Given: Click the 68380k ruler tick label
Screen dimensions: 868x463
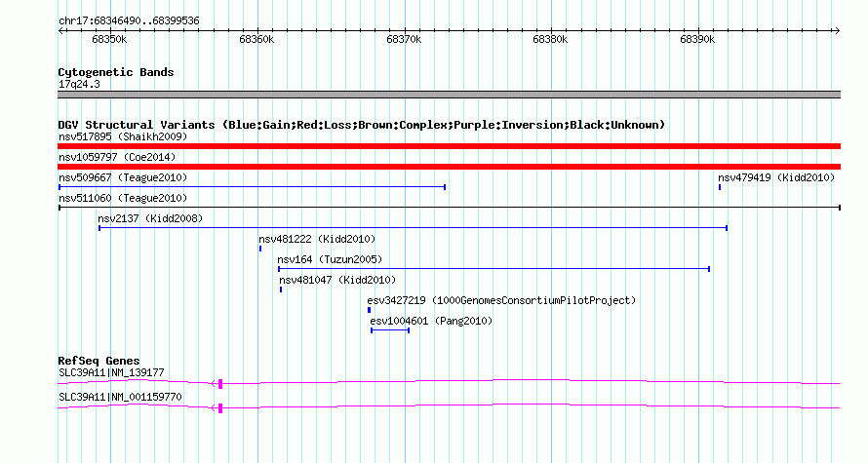Looking at the screenshot, I should coord(550,39).
